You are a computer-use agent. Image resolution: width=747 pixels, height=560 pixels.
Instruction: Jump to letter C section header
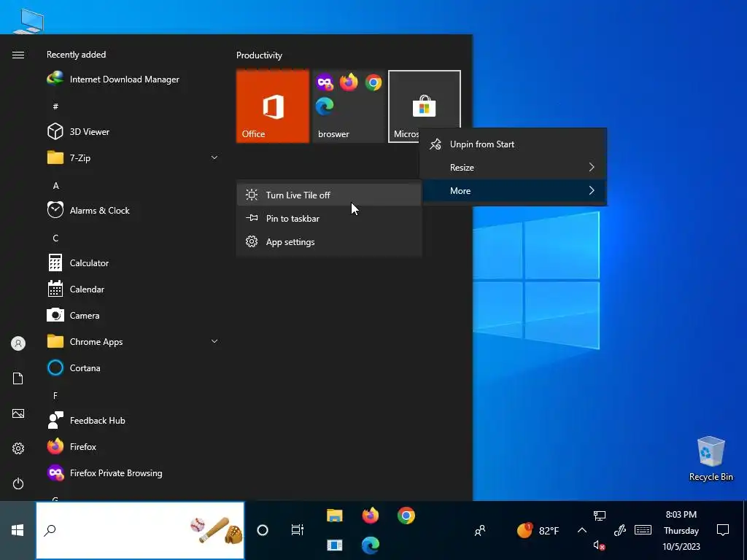pyautogui.click(x=55, y=238)
